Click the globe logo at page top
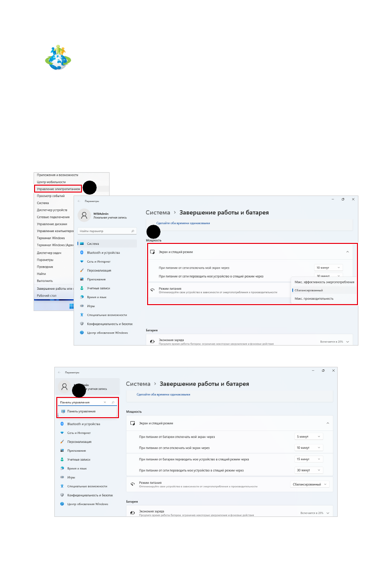Viewport: 392px width, 588px height. [58, 56]
